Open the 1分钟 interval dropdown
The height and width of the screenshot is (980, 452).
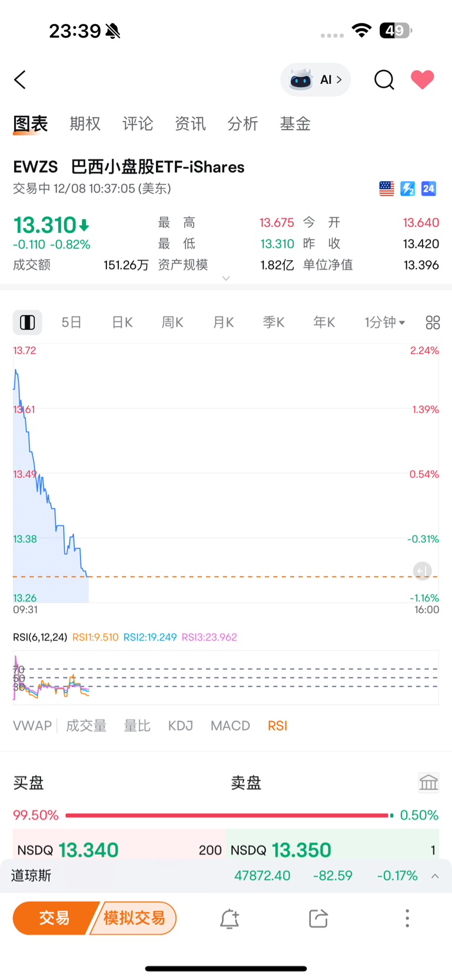click(x=384, y=323)
